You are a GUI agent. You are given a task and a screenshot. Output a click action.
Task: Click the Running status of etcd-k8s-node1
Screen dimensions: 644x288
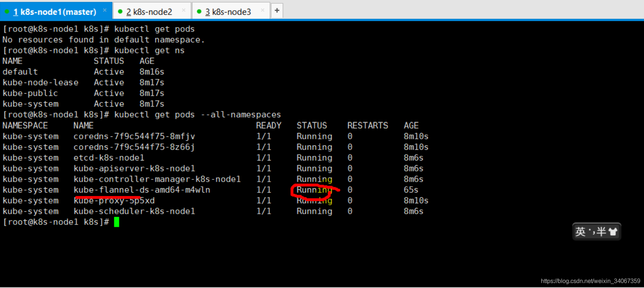[315, 158]
